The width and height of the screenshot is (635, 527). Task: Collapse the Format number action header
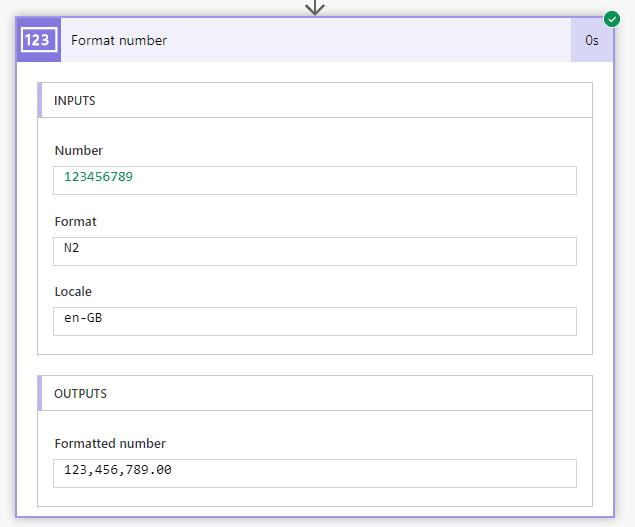[x=315, y=40]
